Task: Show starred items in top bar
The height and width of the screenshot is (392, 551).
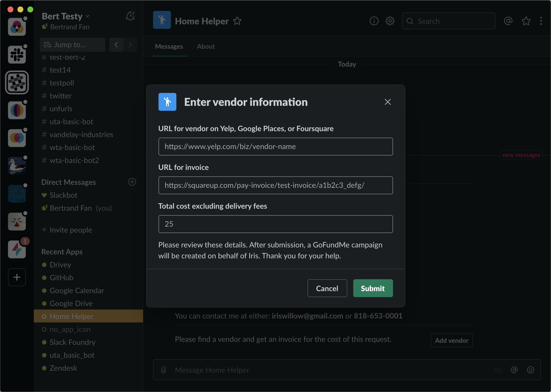Action: coord(526,21)
